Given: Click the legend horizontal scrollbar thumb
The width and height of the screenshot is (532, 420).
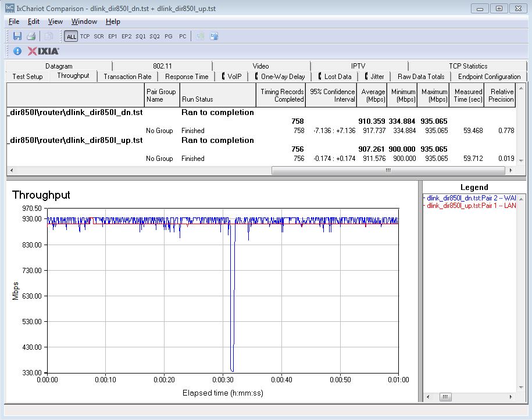Looking at the screenshot, I should [445, 397].
